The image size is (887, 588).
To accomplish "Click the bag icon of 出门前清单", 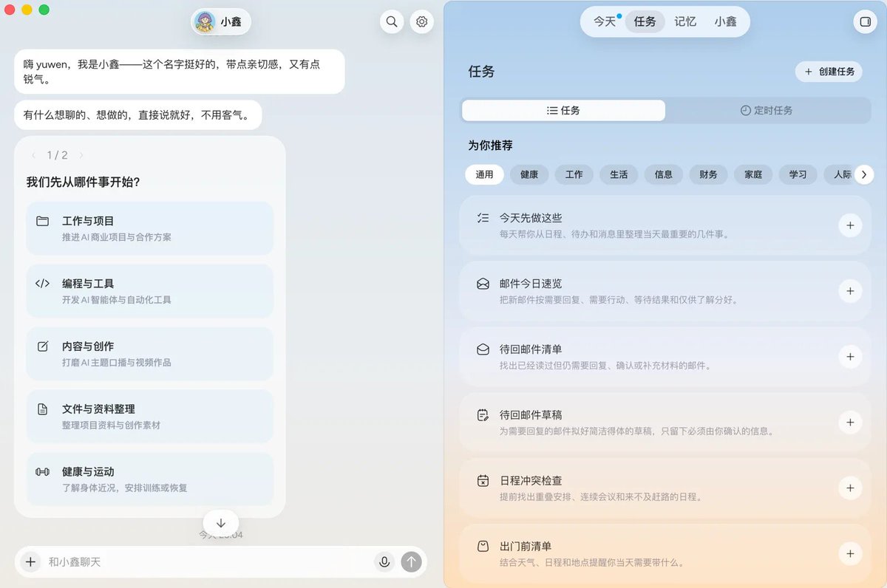I will click(x=483, y=547).
